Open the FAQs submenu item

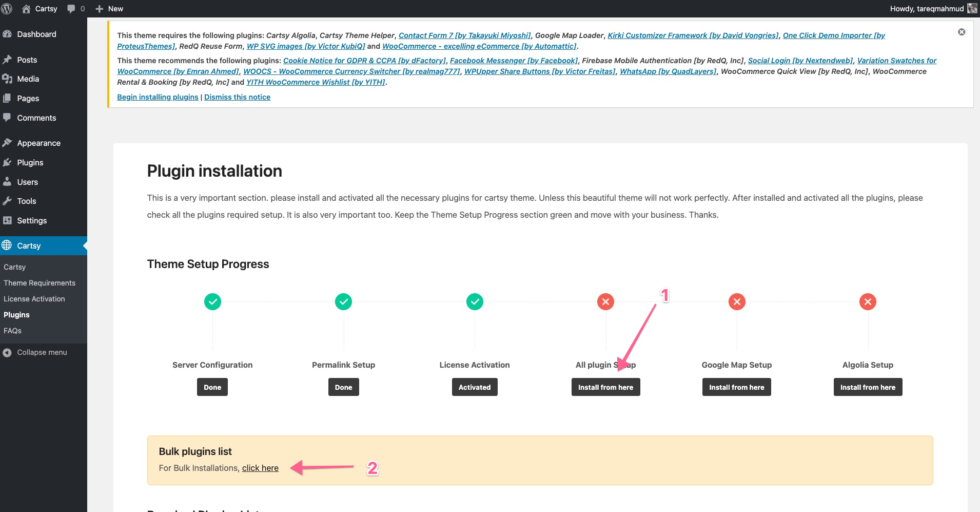pos(12,331)
